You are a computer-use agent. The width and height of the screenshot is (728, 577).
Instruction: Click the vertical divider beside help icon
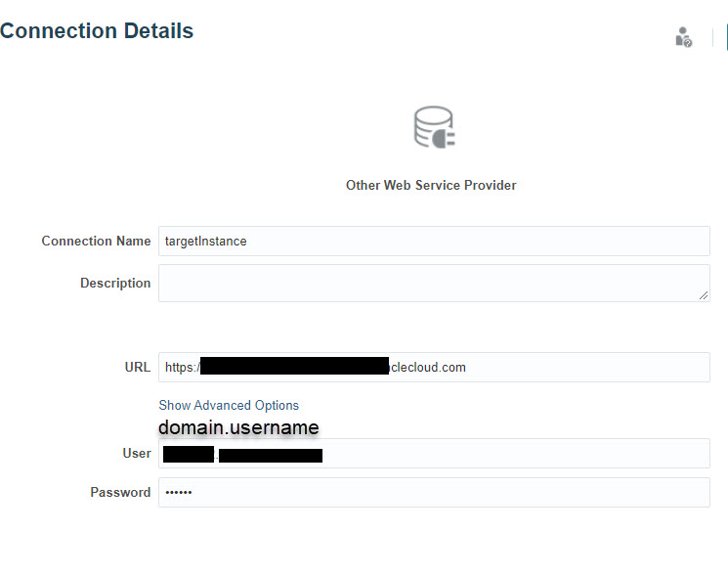click(712, 37)
